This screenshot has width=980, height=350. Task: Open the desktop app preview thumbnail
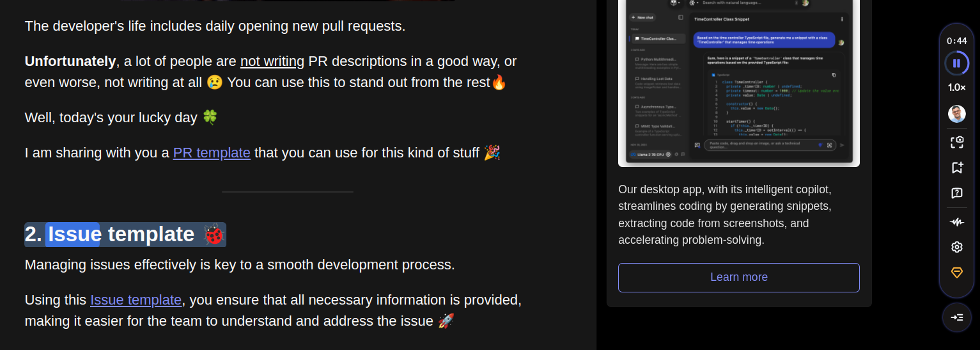coord(738,82)
